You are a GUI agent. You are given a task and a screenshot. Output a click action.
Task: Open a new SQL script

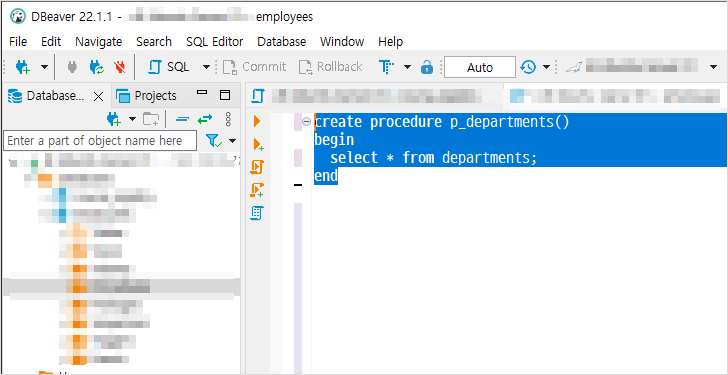[169, 67]
